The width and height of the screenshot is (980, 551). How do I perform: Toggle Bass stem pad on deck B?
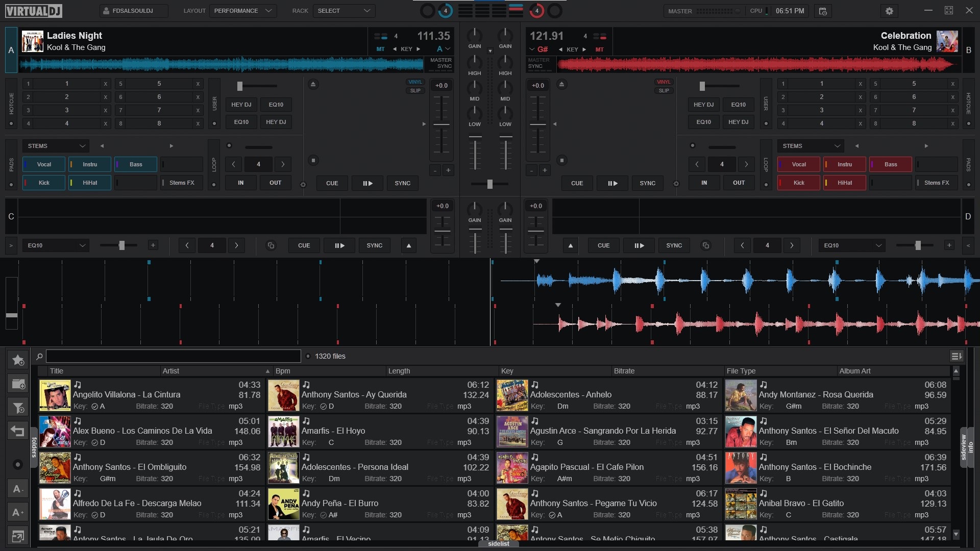[890, 164]
